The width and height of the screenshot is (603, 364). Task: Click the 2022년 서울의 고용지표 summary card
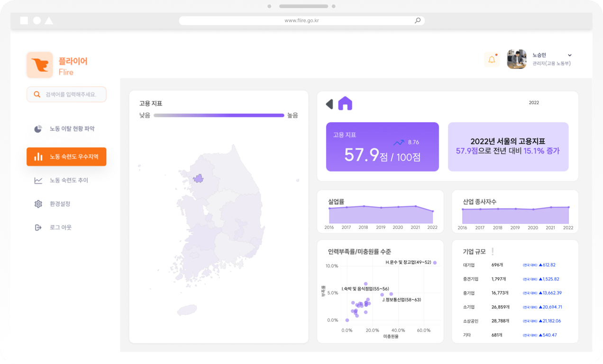(508, 147)
